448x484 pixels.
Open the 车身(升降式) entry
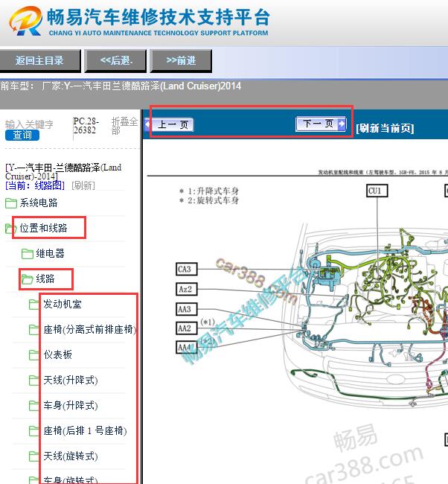click(x=71, y=405)
